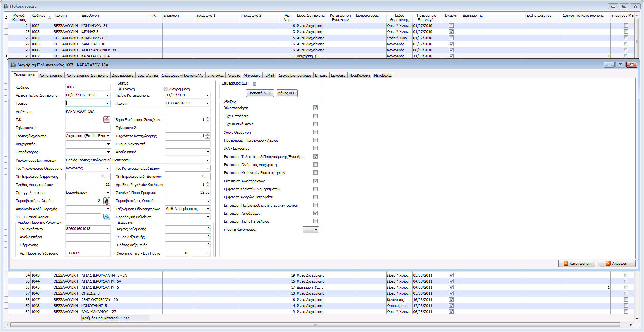
Task: Focus the Πλήθος Διαμερισμάτων field
Action: [88, 185]
